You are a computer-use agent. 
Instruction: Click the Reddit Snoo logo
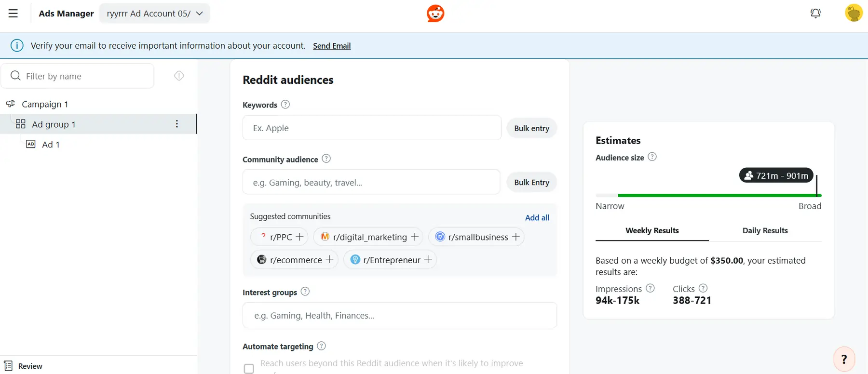pyautogui.click(x=435, y=13)
